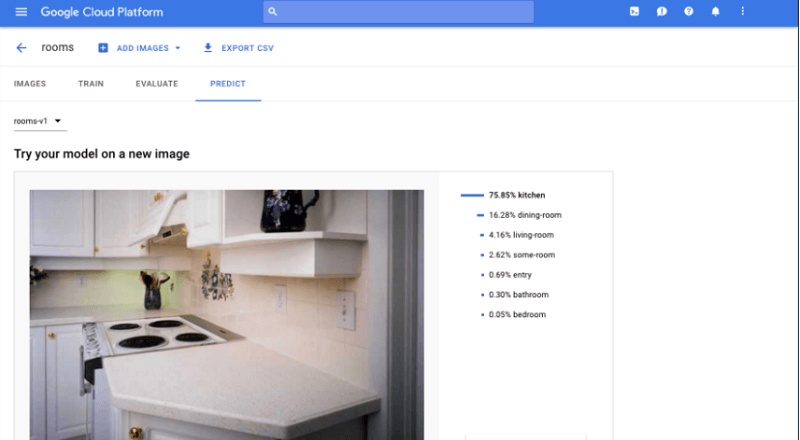
Task: Click the Export CSV download icon
Action: [x=208, y=48]
